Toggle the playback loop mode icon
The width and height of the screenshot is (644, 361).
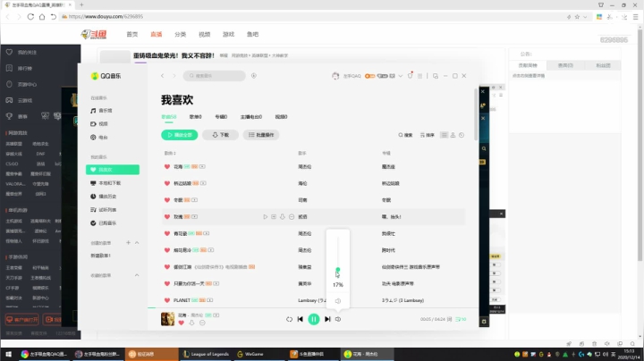tap(289, 319)
